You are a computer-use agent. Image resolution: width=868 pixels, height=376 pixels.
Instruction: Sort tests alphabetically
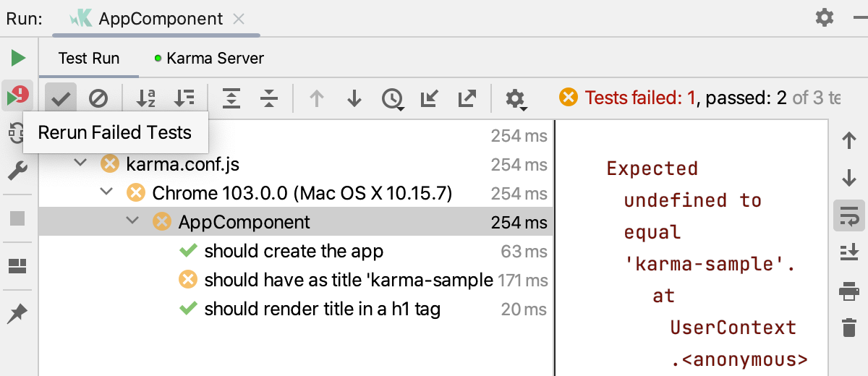point(146,98)
